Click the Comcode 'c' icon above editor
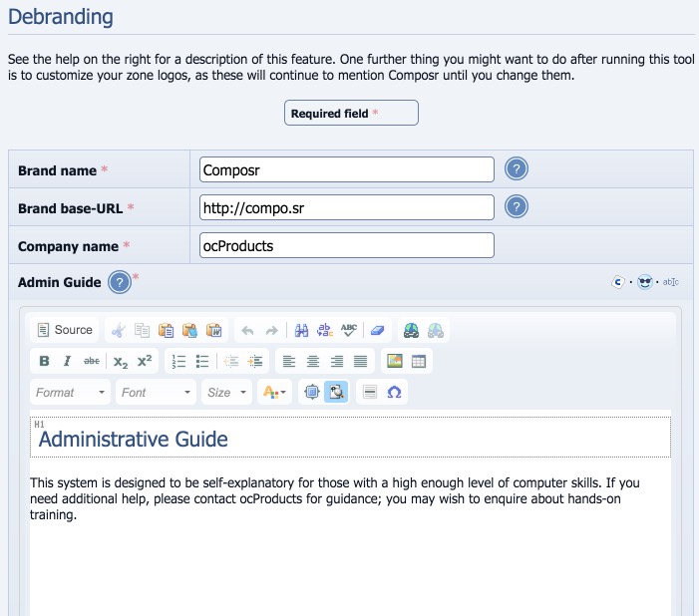The height and width of the screenshot is (616, 699). pos(618,282)
